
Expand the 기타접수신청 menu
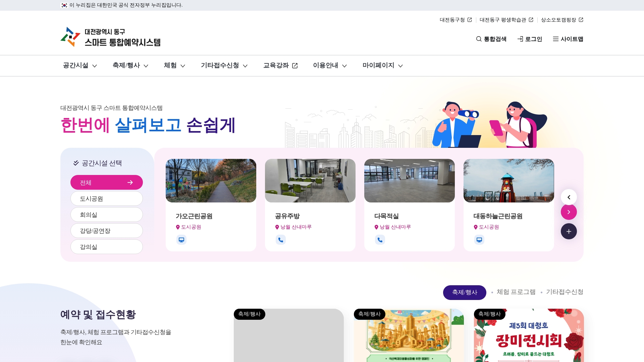(224, 65)
